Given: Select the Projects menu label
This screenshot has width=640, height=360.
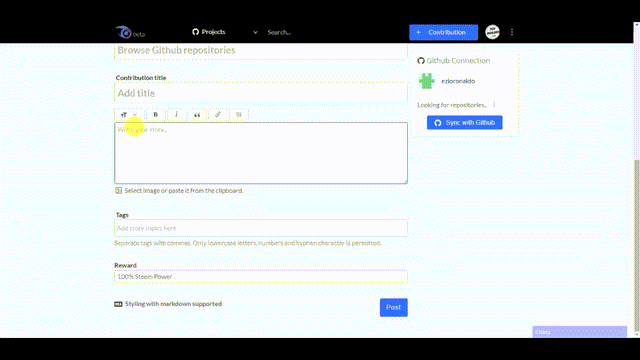Looking at the screenshot, I should (x=213, y=32).
